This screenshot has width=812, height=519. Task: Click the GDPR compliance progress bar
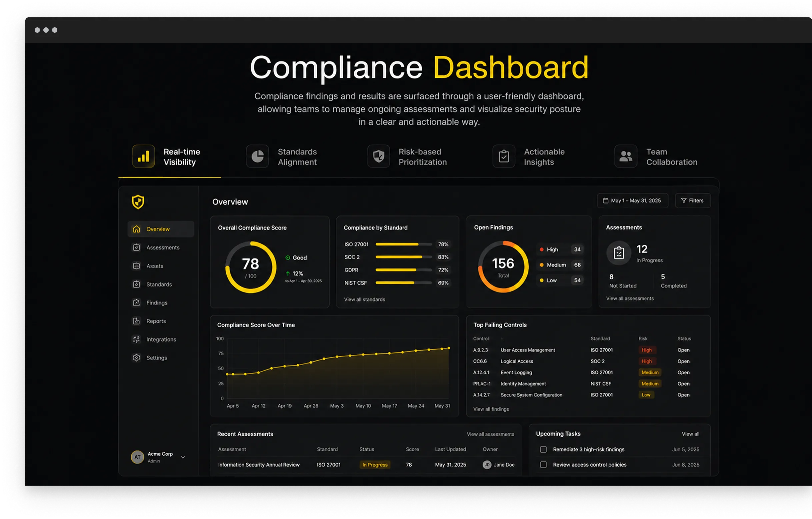click(403, 270)
